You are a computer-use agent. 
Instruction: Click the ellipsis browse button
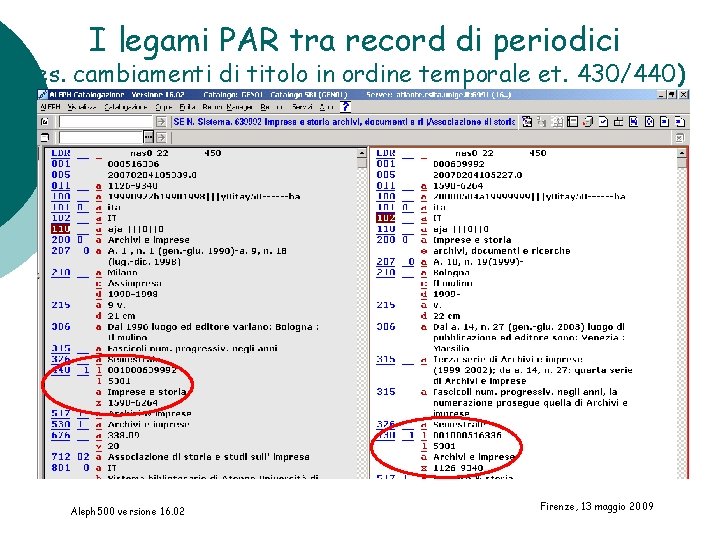tap(148, 137)
